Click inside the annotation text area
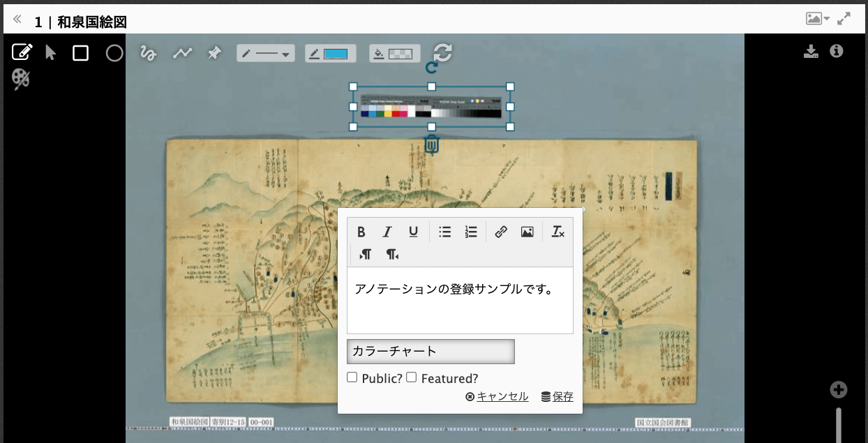The width and height of the screenshot is (868, 443). pos(460,301)
